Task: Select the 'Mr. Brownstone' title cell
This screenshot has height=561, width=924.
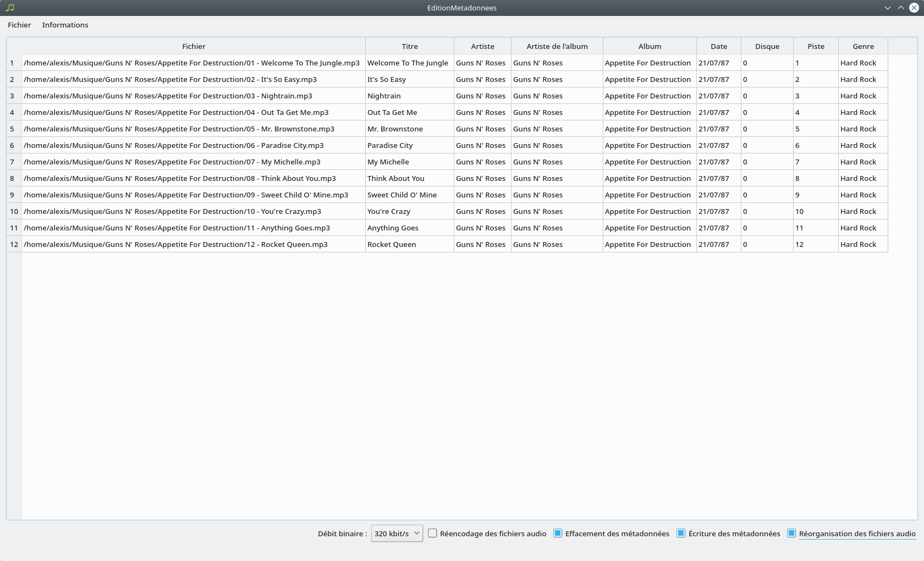Action: [x=410, y=129]
